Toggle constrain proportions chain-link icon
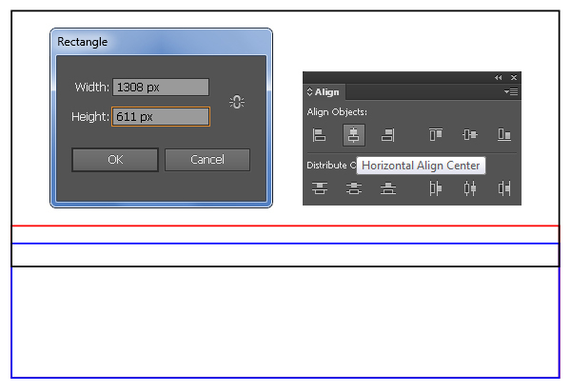Viewport: 571px width, 392px height. pos(237,102)
